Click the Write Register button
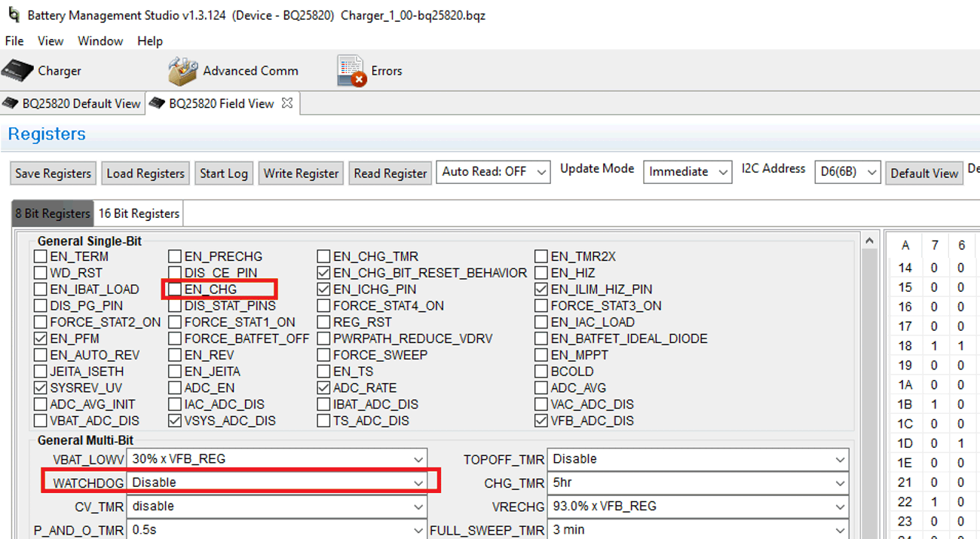This screenshot has height=539, width=980. pos(300,173)
